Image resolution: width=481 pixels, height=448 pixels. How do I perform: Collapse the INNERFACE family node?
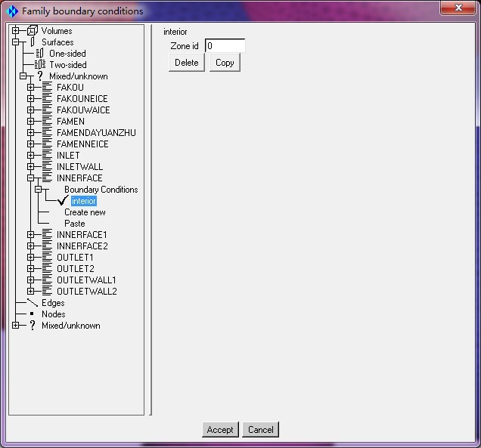coord(31,178)
